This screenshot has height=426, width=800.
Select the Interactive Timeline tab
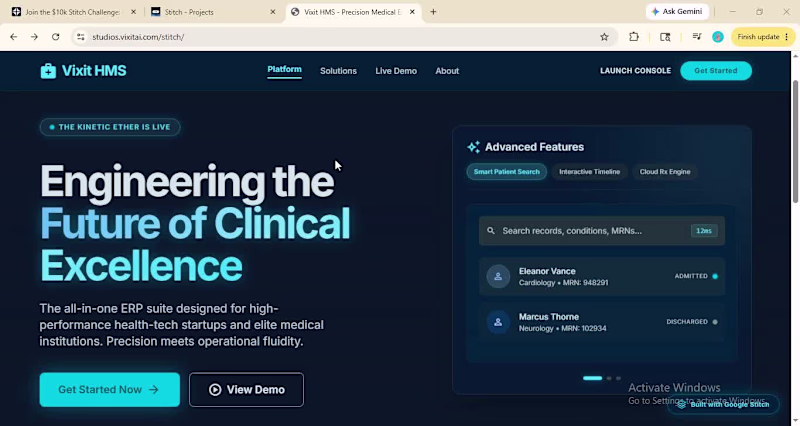click(x=589, y=172)
